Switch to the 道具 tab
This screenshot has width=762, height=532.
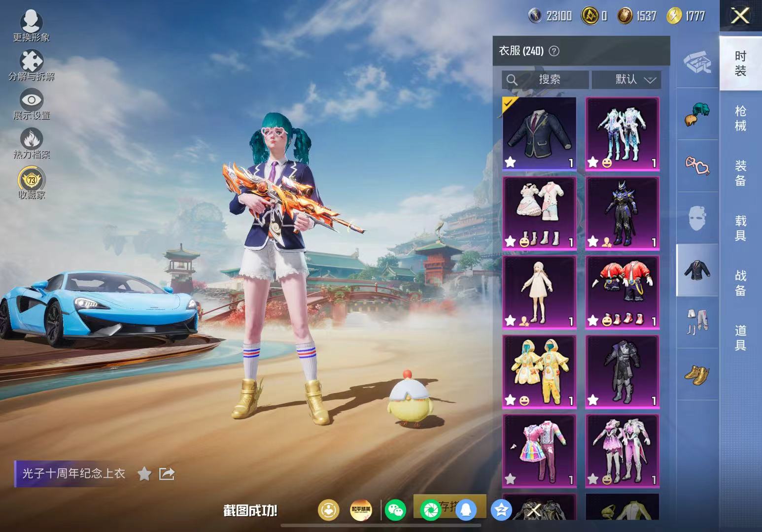(x=740, y=338)
